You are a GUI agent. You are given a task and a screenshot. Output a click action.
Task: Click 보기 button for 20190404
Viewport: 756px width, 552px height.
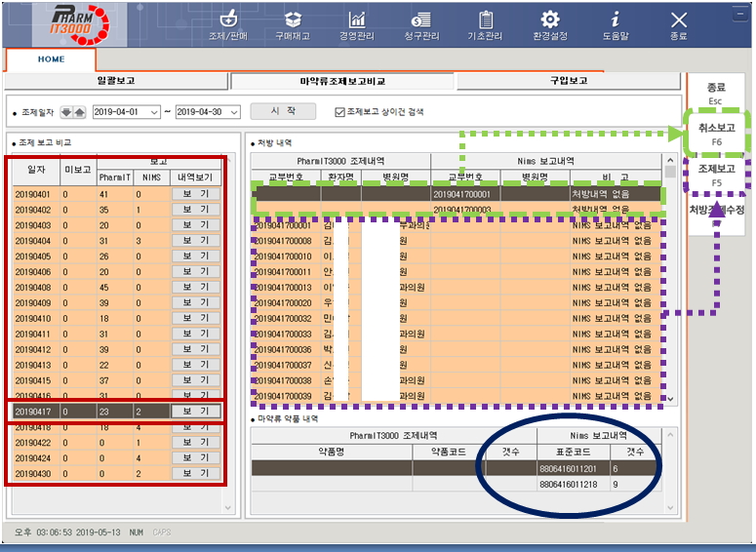click(x=196, y=240)
